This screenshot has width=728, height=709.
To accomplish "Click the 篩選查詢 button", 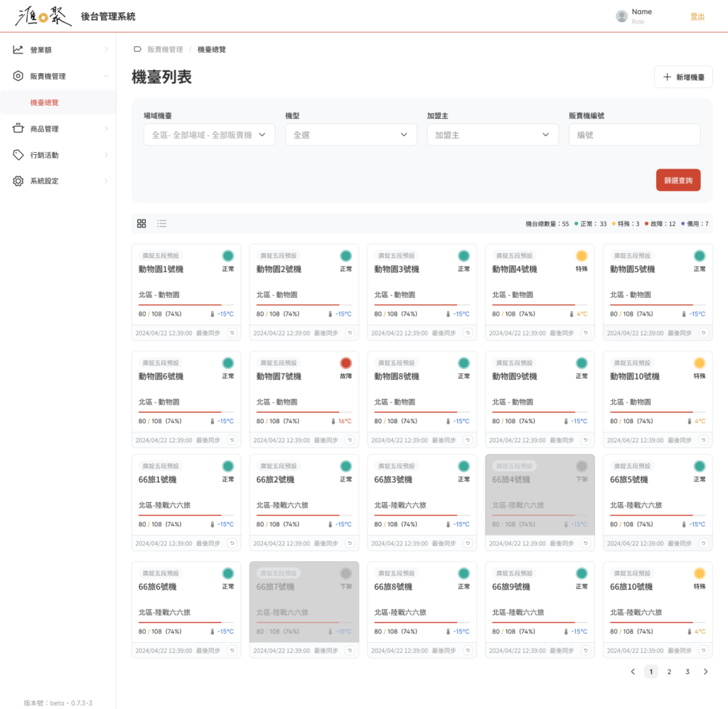I will point(678,181).
